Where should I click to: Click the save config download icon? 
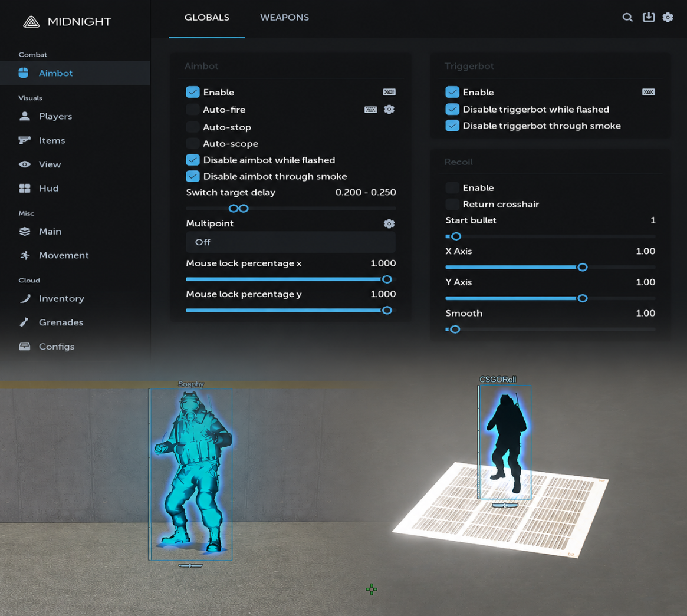[649, 17]
